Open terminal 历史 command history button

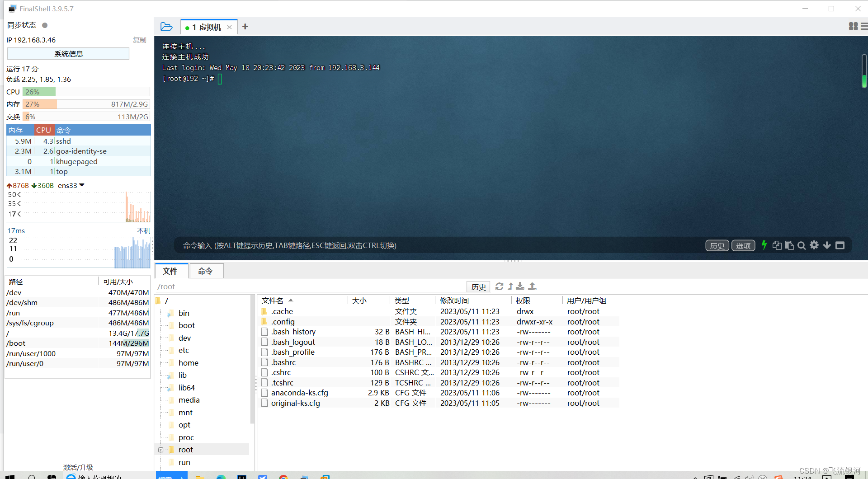pos(717,245)
